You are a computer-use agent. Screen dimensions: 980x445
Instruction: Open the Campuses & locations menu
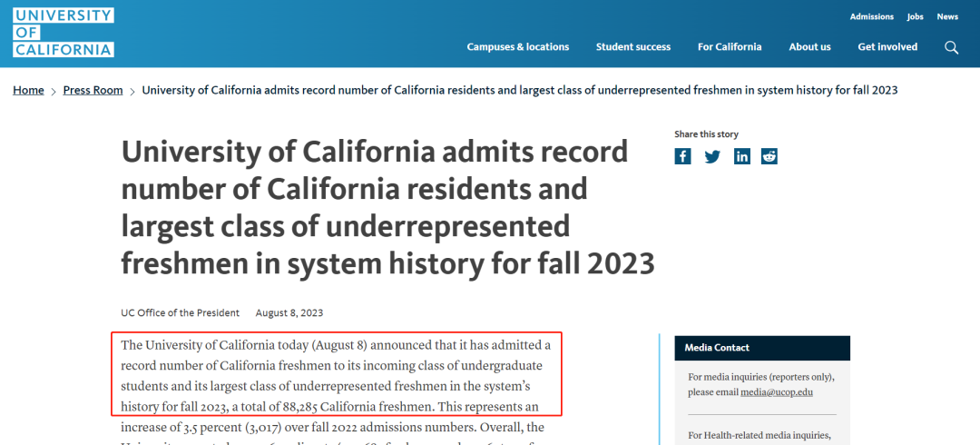[518, 47]
